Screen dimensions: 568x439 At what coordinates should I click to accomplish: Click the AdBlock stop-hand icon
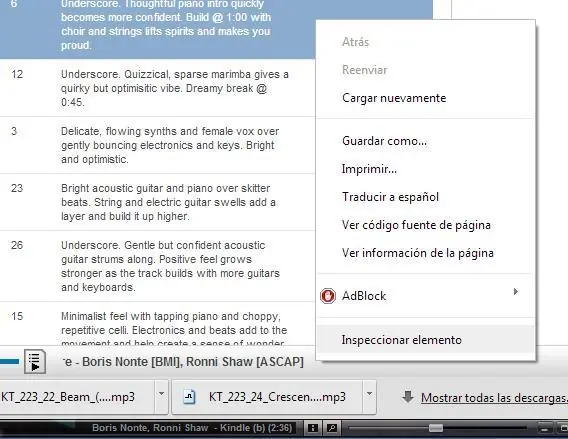coord(328,296)
